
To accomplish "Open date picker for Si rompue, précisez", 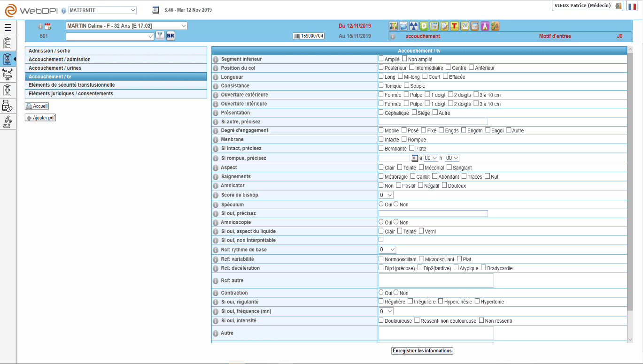I will pos(415,158).
